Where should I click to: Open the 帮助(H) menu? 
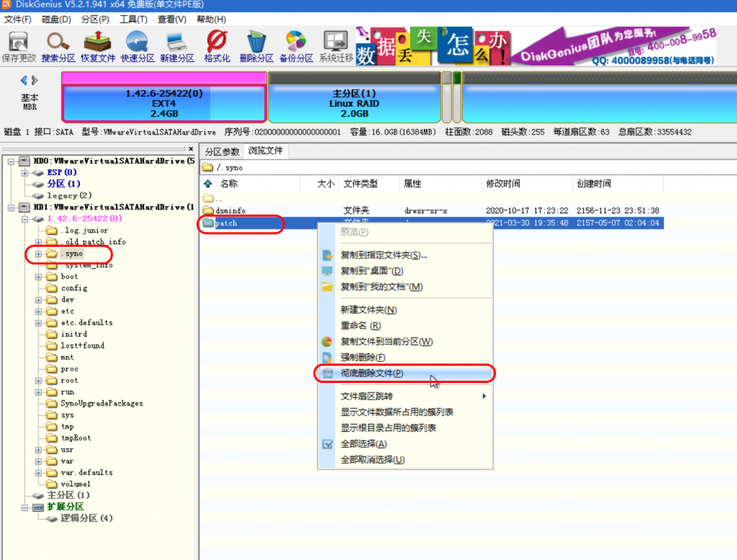click(x=211, y=19)
